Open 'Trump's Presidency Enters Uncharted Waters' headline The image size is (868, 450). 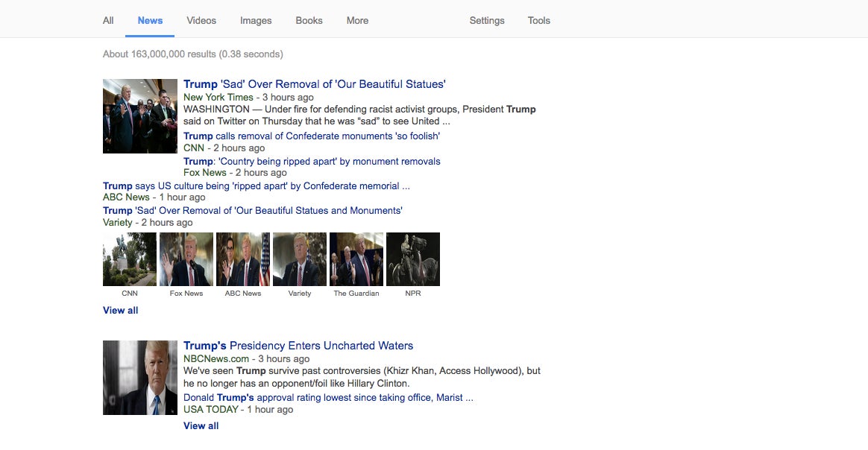click(298, 346)
